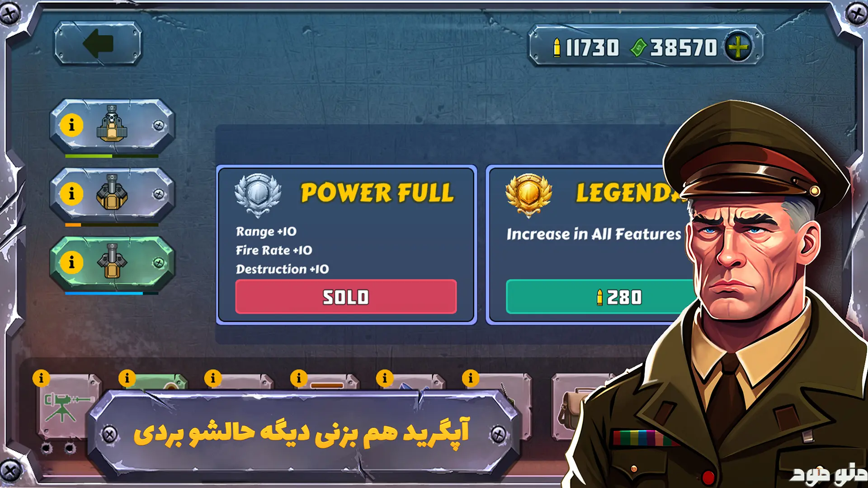Open info icon on fourth bottom weapon slot
868x488 pixels.
298,378
